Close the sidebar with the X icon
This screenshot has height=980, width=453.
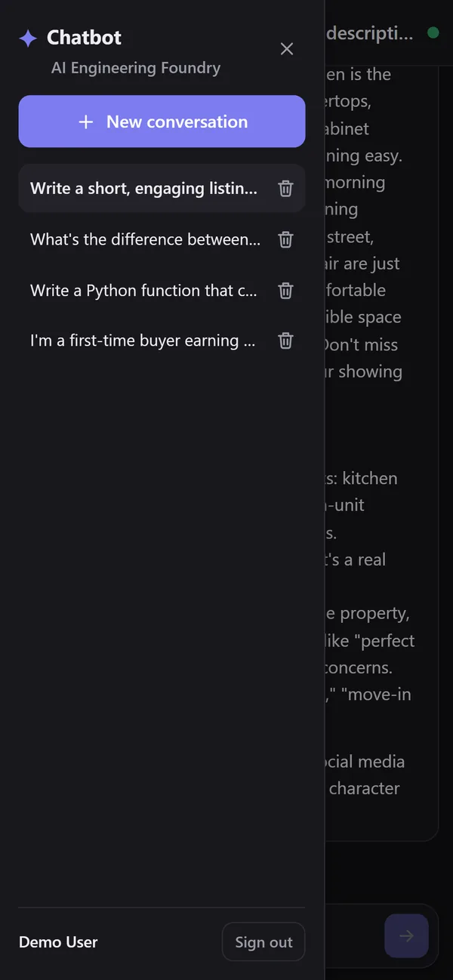tap(287, 49)
